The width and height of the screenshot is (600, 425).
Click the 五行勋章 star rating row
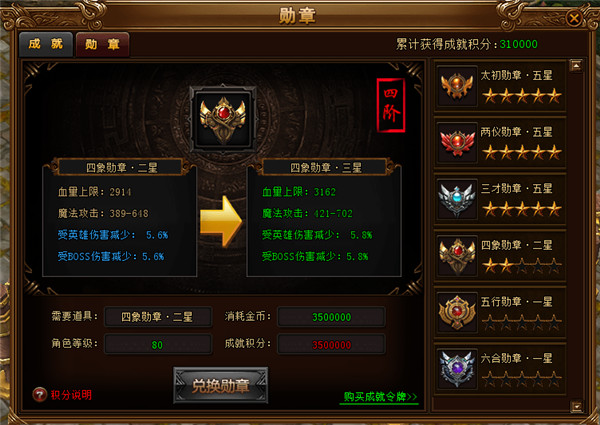pos(522,323)
